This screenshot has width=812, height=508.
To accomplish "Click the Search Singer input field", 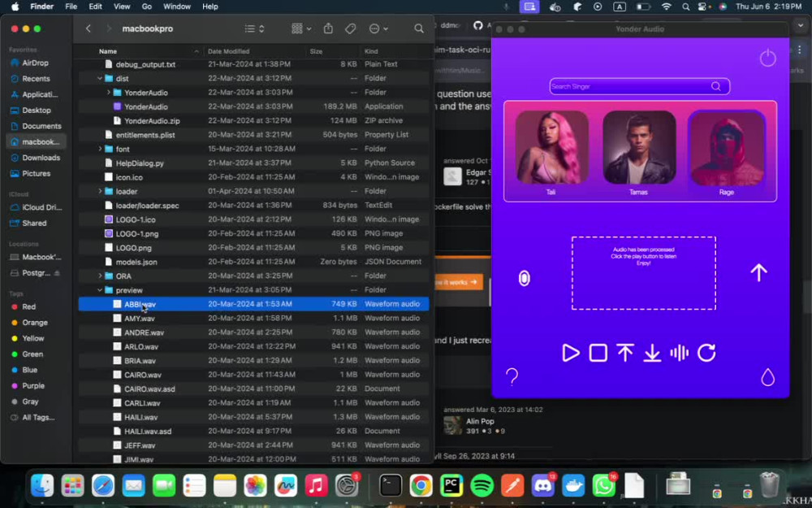I will pyautogui.click(x=640, y=87).
